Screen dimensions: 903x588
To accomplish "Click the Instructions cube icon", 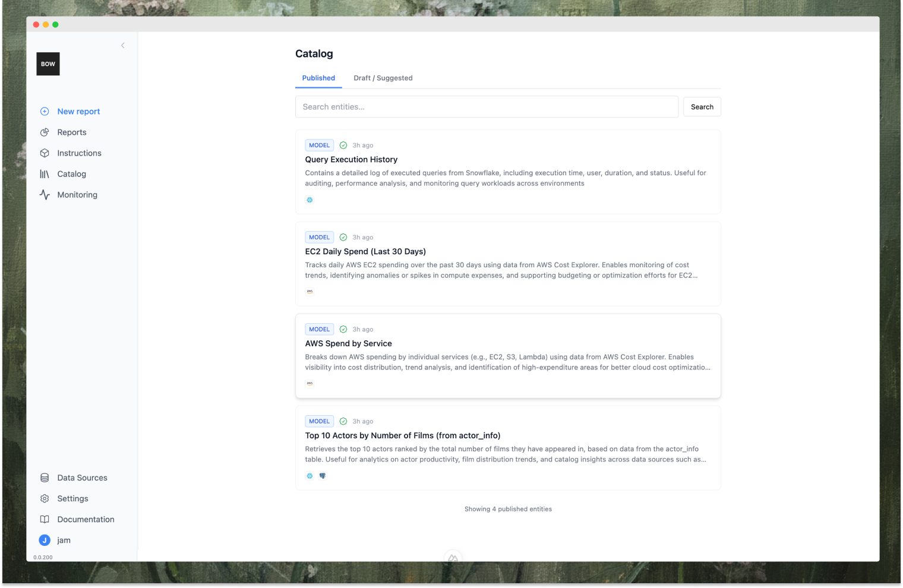I will pos(45,153).
